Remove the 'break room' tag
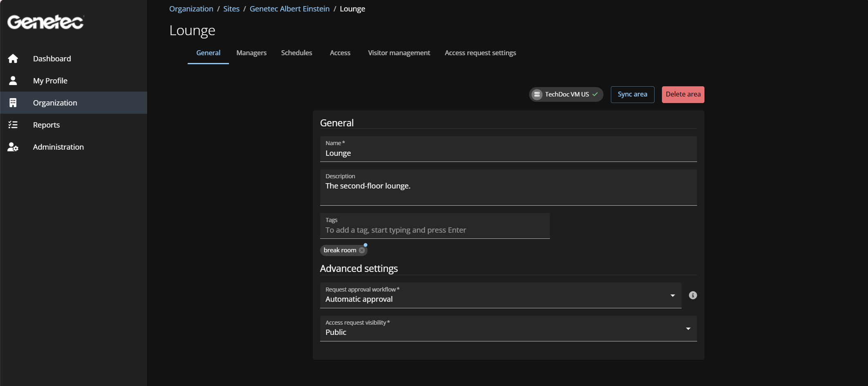 (x=362, y=250)
